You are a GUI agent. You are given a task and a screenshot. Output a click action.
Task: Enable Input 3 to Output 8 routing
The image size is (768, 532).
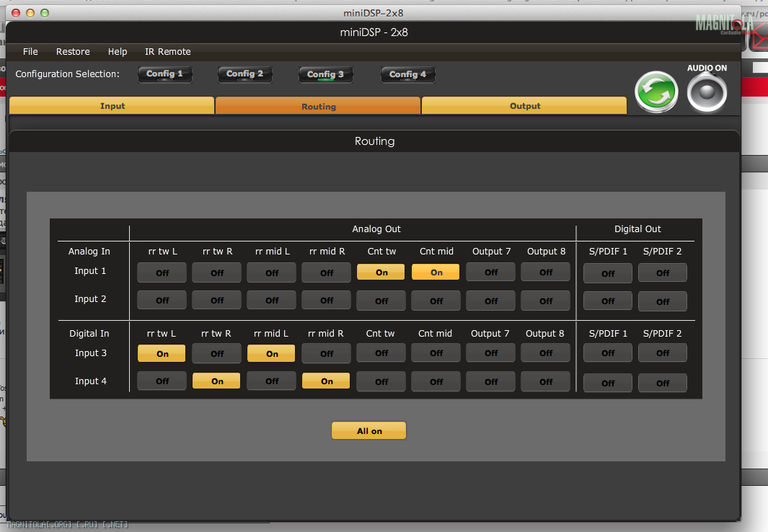point(546,353)
